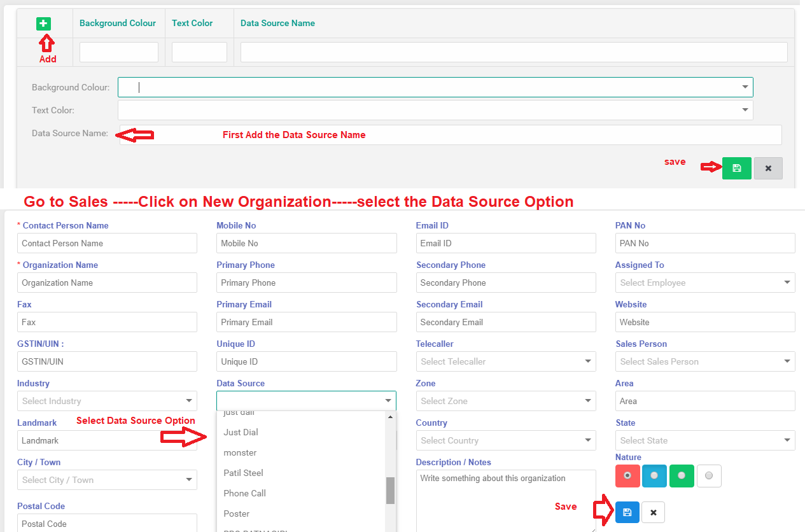The width and height of the screenshot is (805, 532).
Task: Click the Data Source Name column header
Action: point(277,23)
